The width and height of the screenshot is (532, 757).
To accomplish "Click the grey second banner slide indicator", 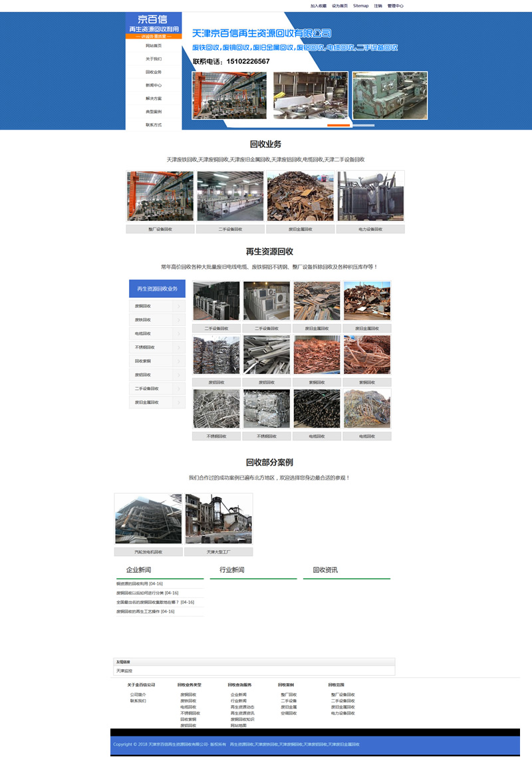I will [363, 125].
